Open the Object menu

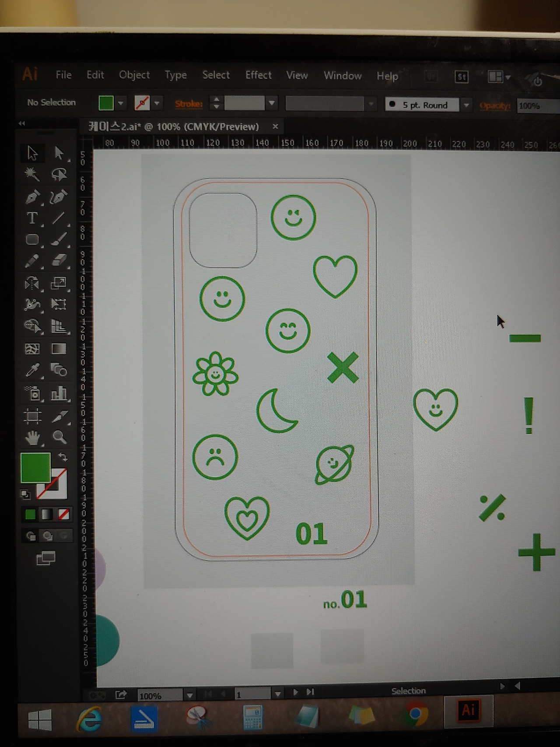tap(134, 75)
